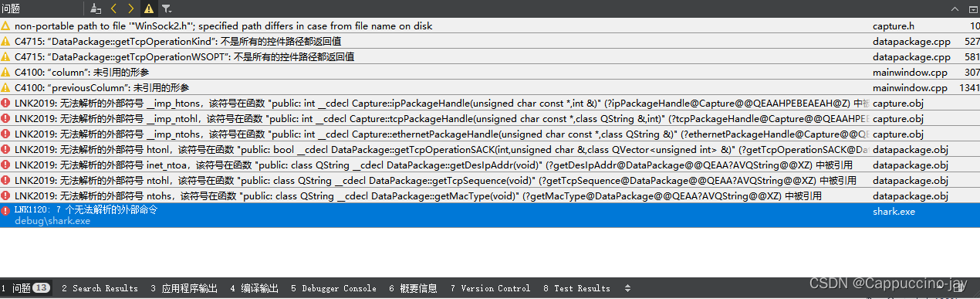The image size is (980, 299).
Task: Click mainwindow.cpp on the line 1341 row
Action: coord(910,87)
